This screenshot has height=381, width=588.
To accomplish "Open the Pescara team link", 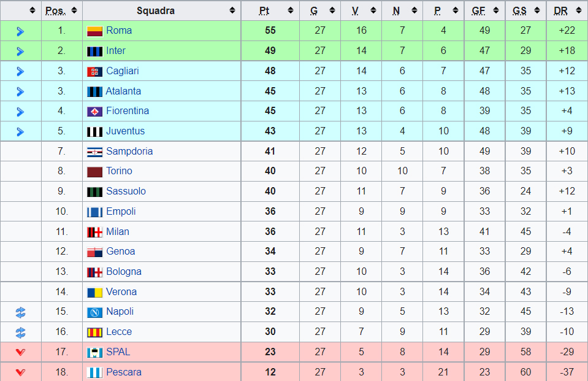I will pos(124,372).
